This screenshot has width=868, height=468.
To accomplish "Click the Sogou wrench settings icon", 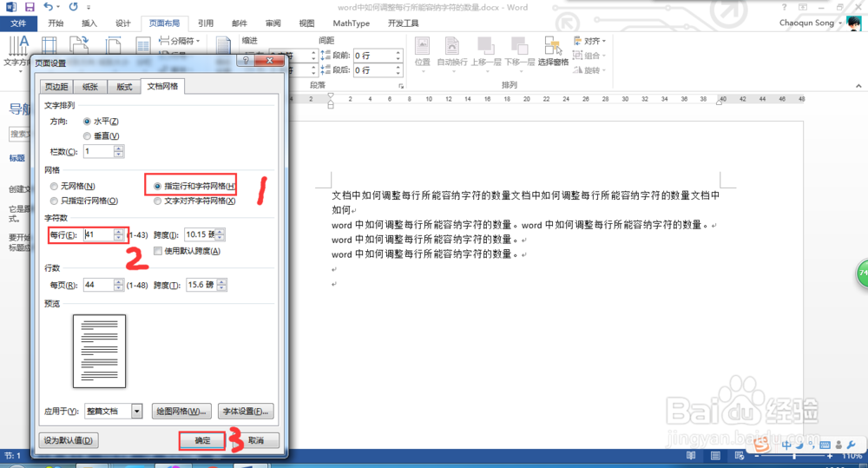I will click(x=852, y=445).
